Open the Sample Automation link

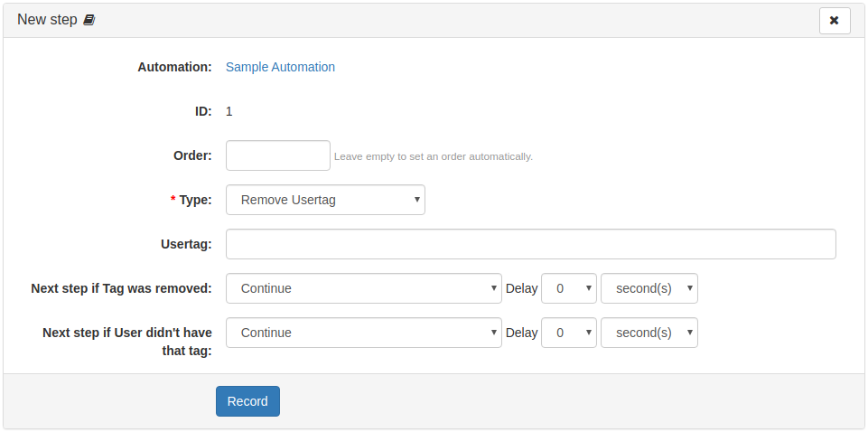pos(280,67)
